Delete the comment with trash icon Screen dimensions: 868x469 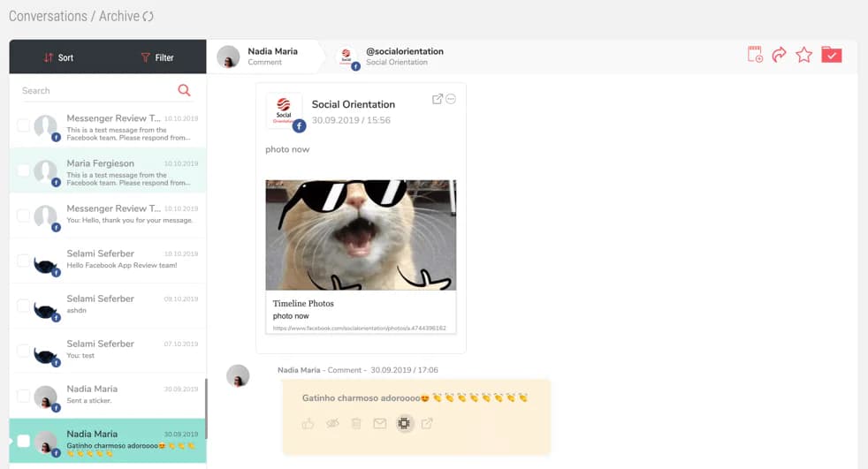[356, 424]
